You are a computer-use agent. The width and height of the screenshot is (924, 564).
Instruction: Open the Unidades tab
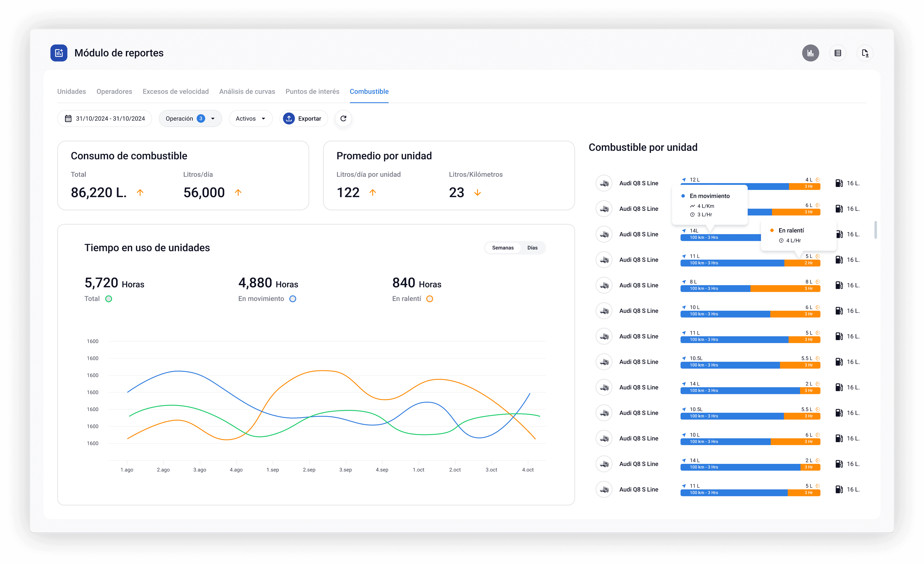pos(71,91)
